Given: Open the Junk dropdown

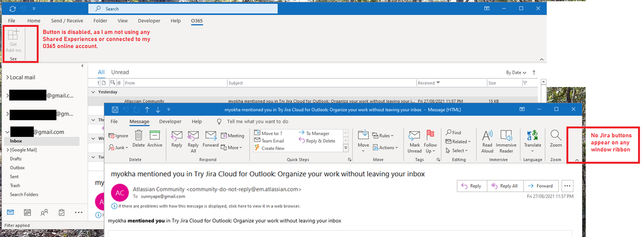Looking at the screenshot, I should tap(119, 147).
